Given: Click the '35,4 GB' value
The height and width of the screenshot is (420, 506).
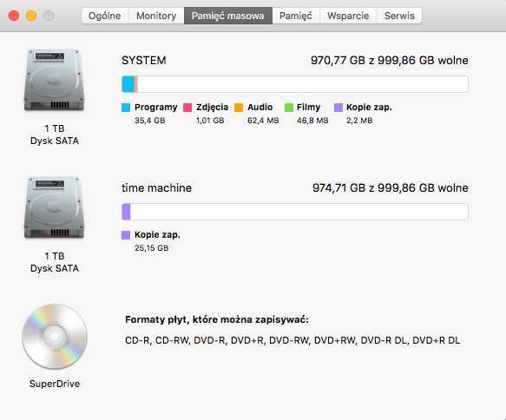Looking at the screenshot, I should point(150,121).
